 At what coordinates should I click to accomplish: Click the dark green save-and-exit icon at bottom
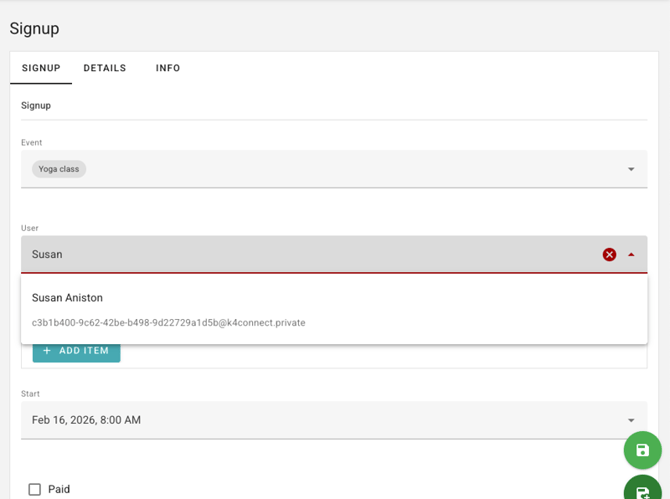[643, 491]
